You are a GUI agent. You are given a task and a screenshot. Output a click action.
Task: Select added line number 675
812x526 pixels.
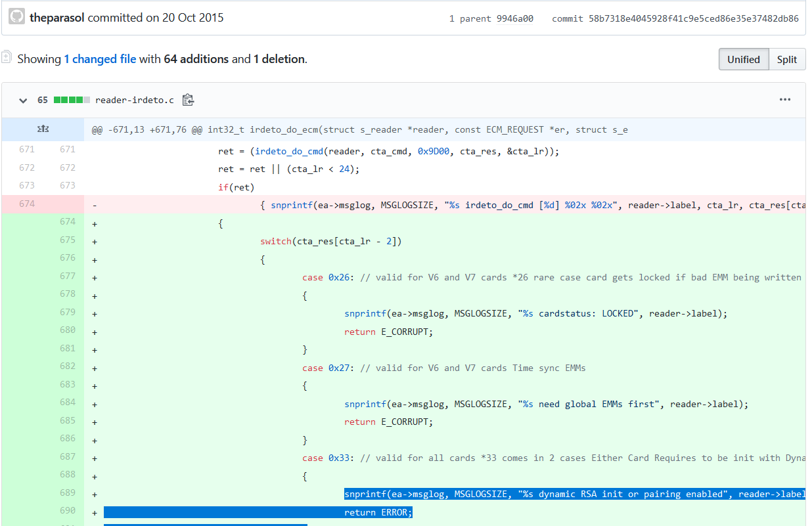pos(68,240)
